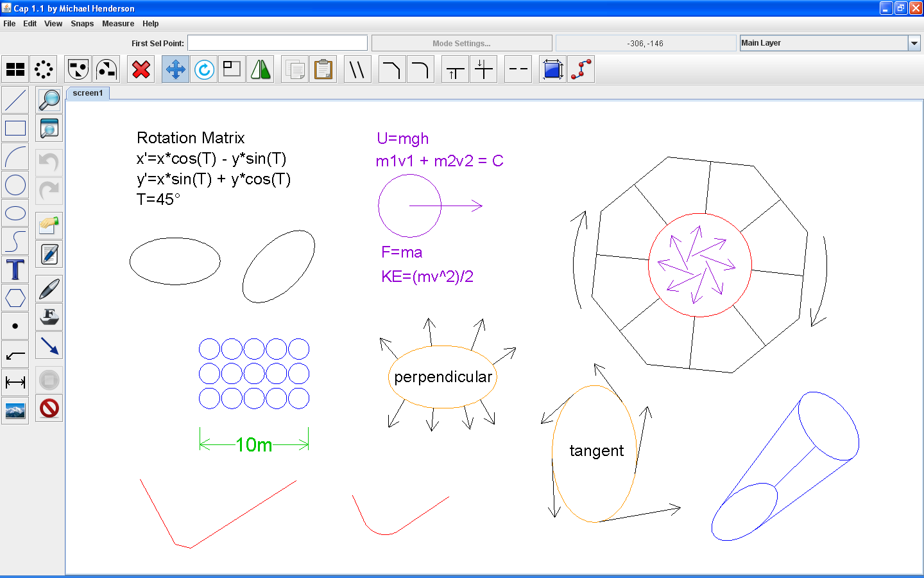The height and width of the screenshot is (578, 924).
Task: Select the Line drawing tool
Action: (x=15, y=100)
